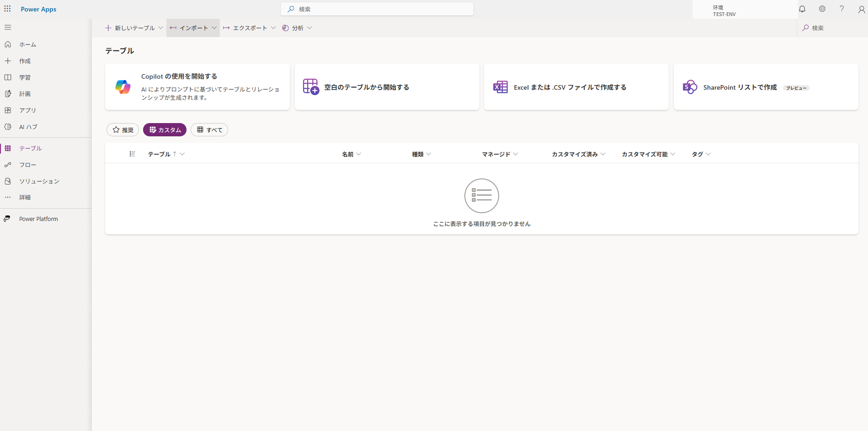868x431 pixels.
Task: Go to ホーム in the sidebar
Action: [x=46, y=44]
